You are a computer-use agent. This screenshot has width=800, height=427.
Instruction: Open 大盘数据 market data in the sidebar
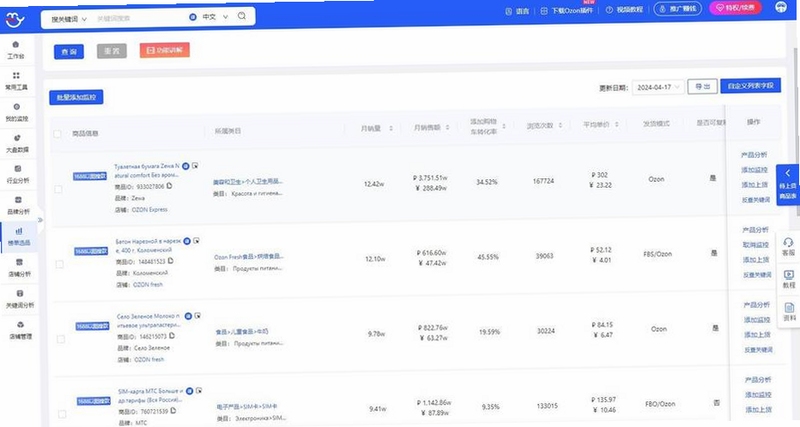coord(17,143)
